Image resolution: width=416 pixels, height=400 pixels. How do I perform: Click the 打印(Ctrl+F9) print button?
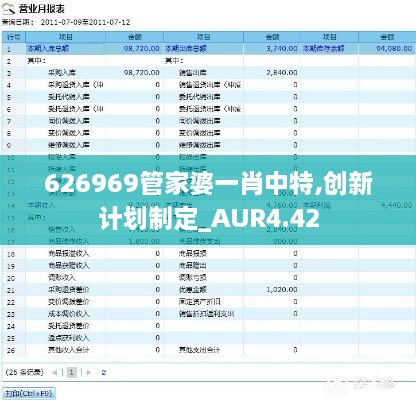pyautogui.click(x=29, y=393)
